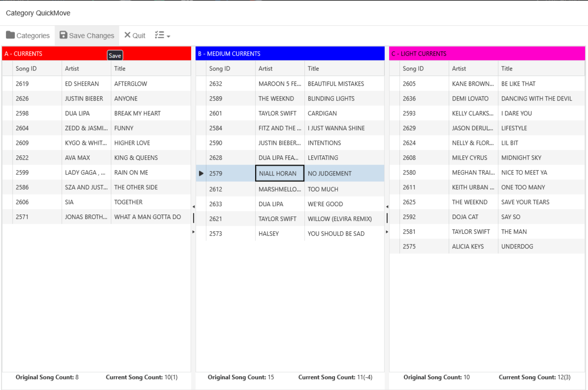The height and width of the screenshot is (390, 588).
Task: Click the row selector arrow beside song 2579
Action: click(202, 173)
